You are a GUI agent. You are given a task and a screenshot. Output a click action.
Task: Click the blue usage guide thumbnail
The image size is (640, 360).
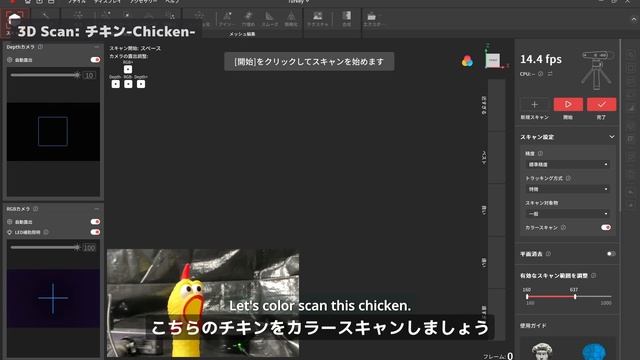594,351
